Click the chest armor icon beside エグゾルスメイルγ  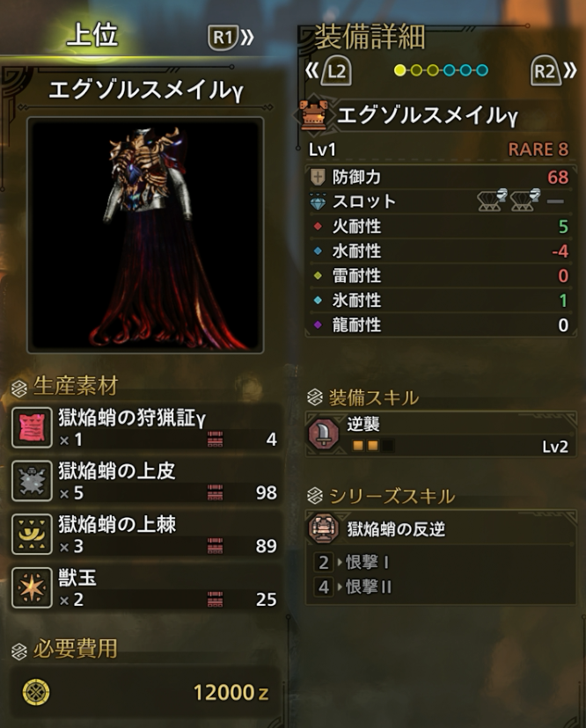click(x=315, y=115)
